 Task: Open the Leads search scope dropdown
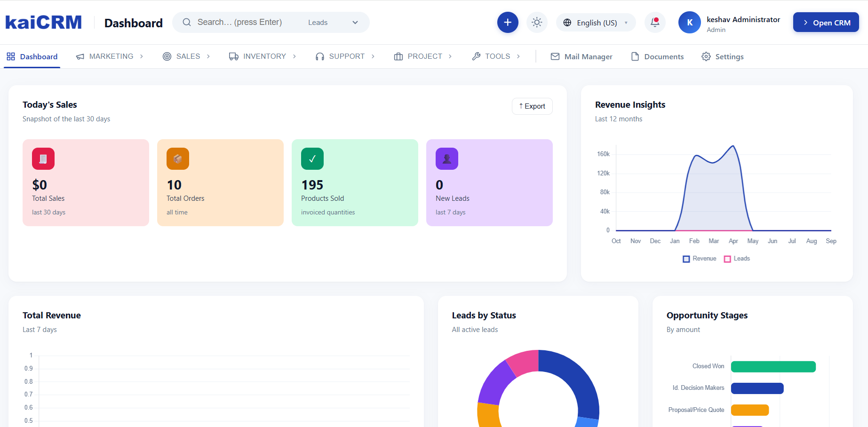click(x=333, y=23)
